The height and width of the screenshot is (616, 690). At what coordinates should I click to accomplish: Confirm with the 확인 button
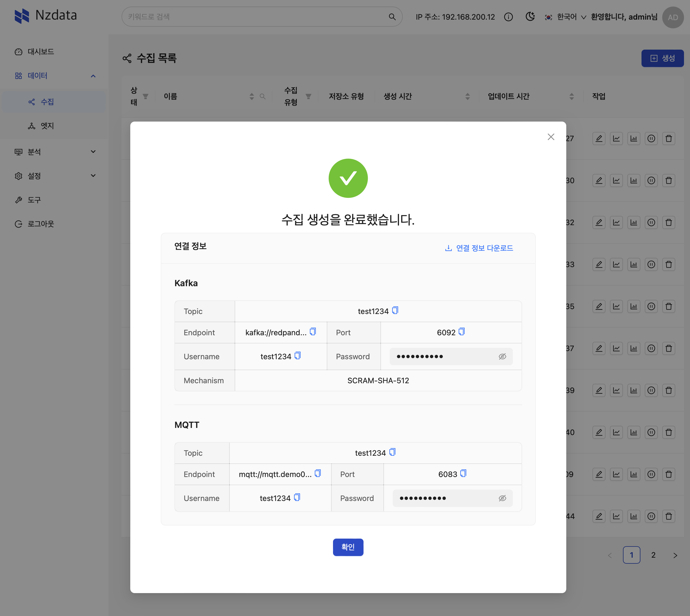coord(348,547)
